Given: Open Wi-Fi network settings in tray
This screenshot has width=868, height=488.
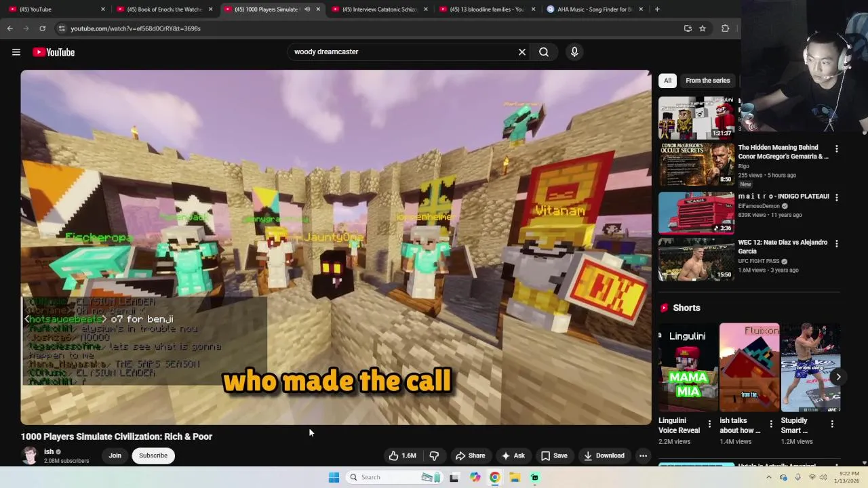Looking at the screenshot, I should pos(812,477).
